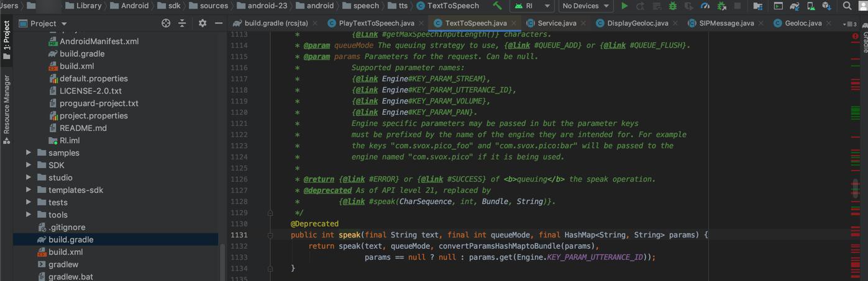Select .gitignore file
The image size is (868, 281).
tap(66, 227)
